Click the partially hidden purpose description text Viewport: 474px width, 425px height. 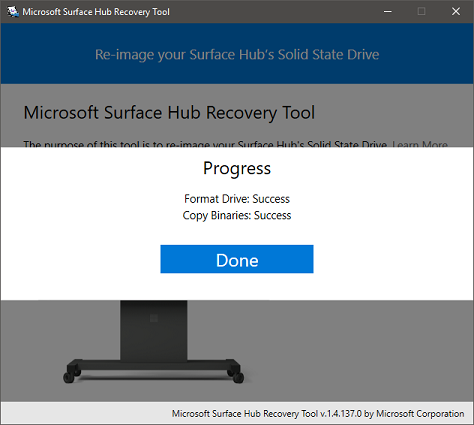pos(205,144)
